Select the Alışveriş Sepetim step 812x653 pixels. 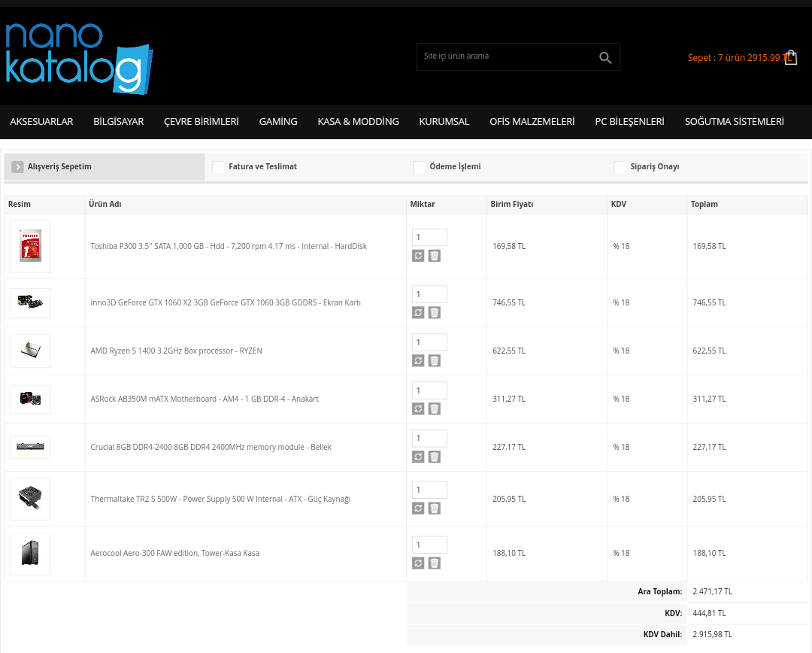(105, 166)
